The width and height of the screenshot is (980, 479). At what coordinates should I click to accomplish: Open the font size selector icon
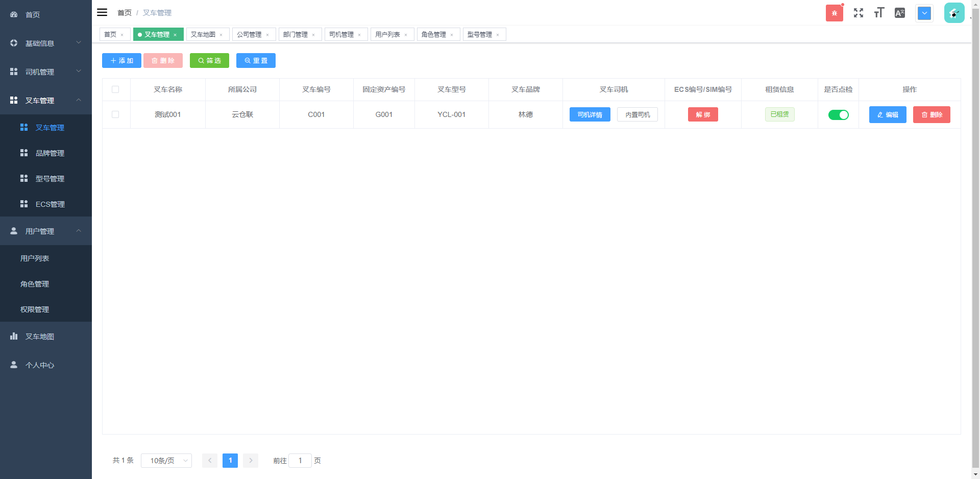coord(878,13)
